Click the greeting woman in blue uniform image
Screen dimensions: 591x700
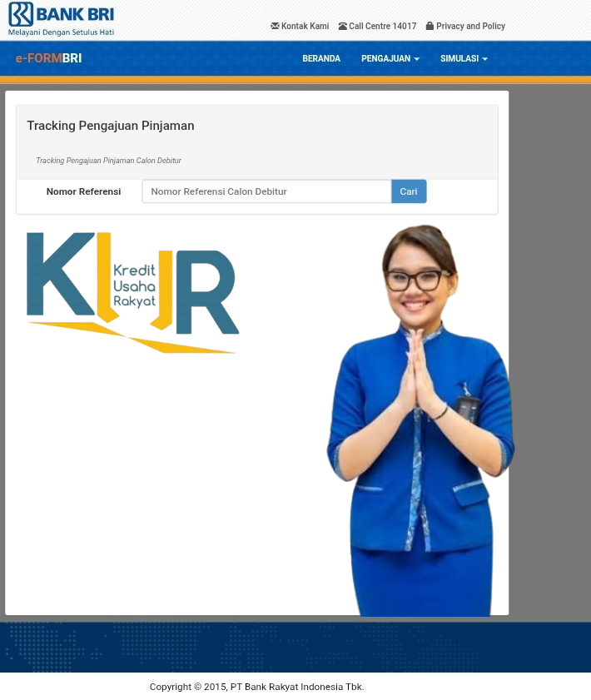420,416
